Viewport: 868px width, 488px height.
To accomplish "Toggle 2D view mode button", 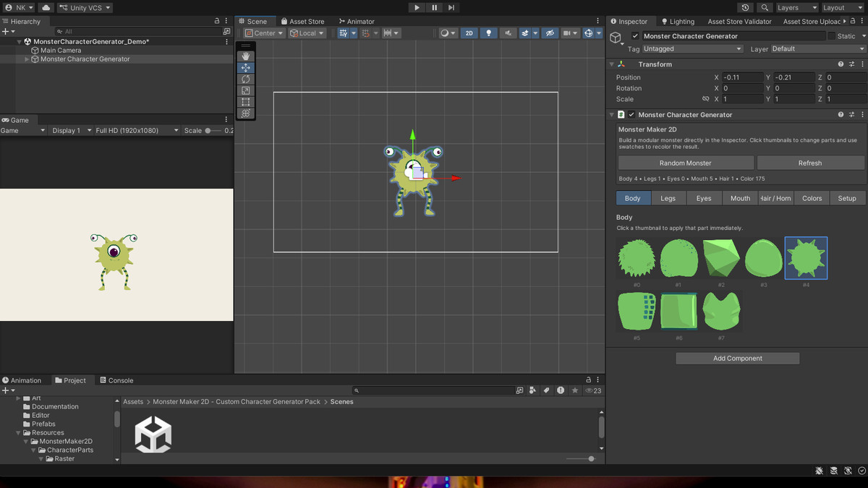I will click(469, 33).
